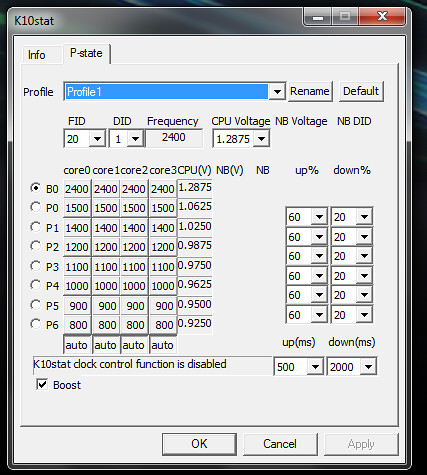
Task: Select the B0 radio button
Action: pyautogui.click(x=35, y=188)
